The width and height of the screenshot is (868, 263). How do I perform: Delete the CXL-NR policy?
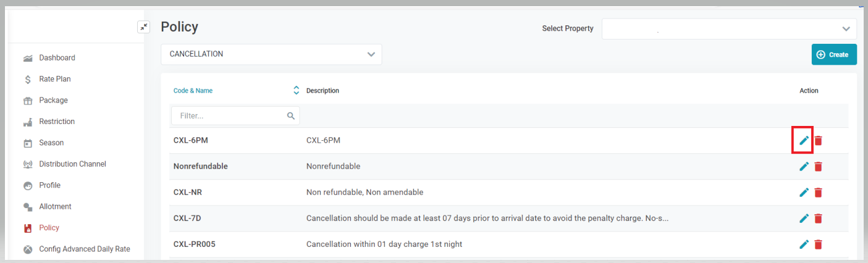point(818,192)
